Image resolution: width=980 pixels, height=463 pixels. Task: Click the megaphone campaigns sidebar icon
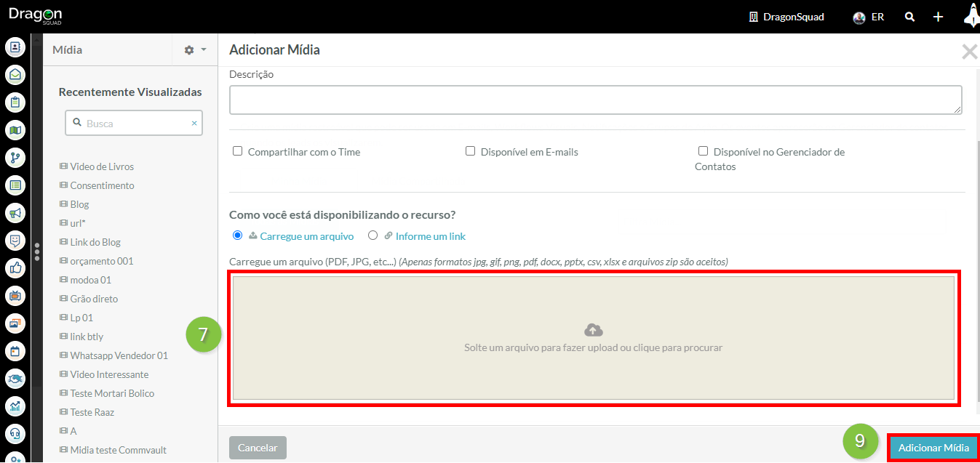point(15,212)
